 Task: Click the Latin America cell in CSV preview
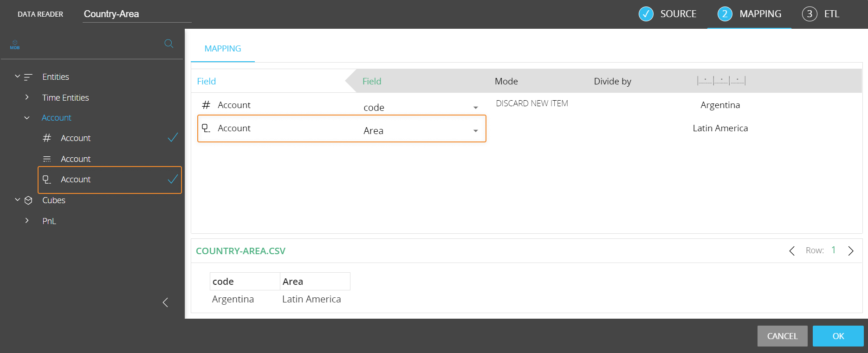(x=311, y=299)
